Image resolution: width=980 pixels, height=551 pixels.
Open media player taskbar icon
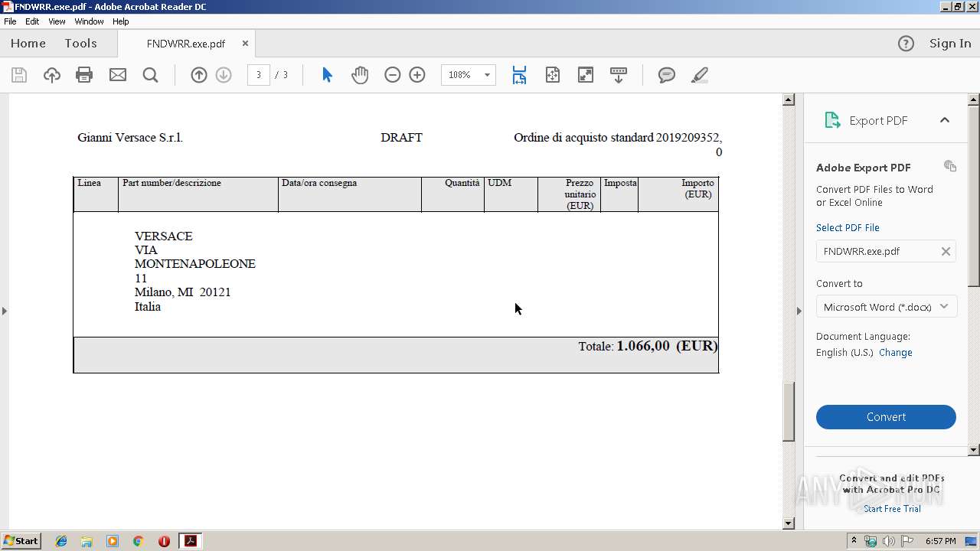[113, 541]
